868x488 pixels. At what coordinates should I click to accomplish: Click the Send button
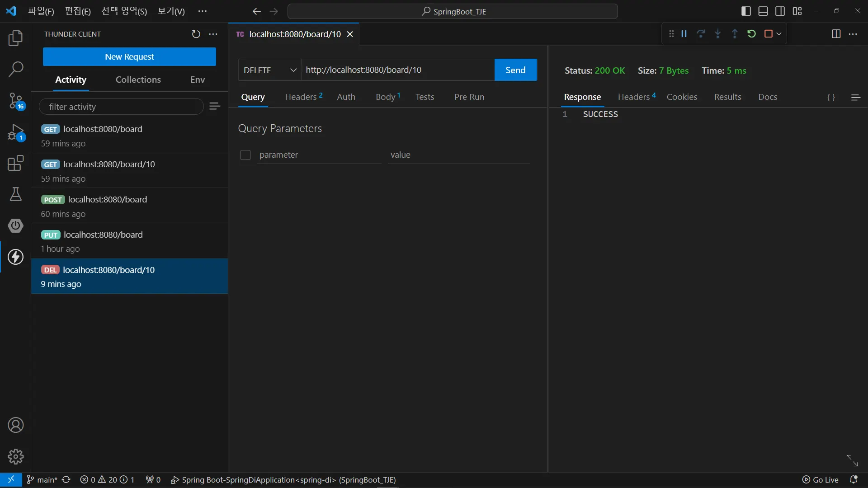515,70
